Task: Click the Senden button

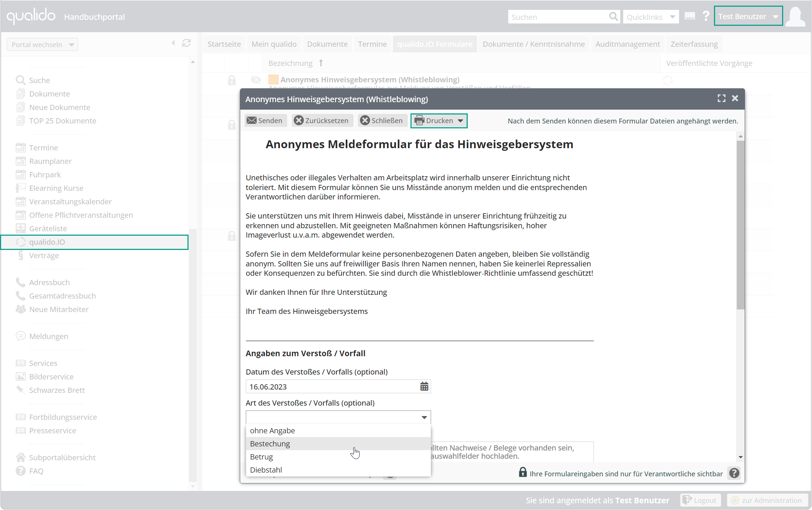Action: pos(265,120)
